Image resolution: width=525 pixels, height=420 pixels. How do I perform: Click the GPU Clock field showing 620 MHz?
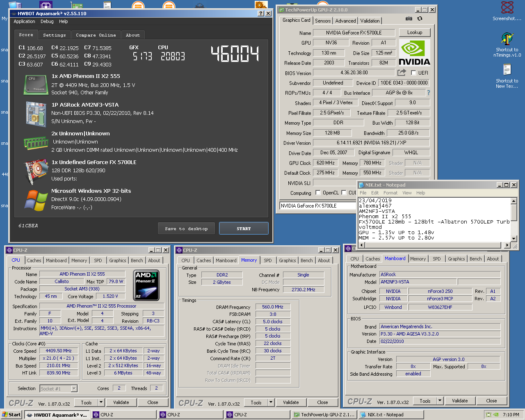click(326, 163)
